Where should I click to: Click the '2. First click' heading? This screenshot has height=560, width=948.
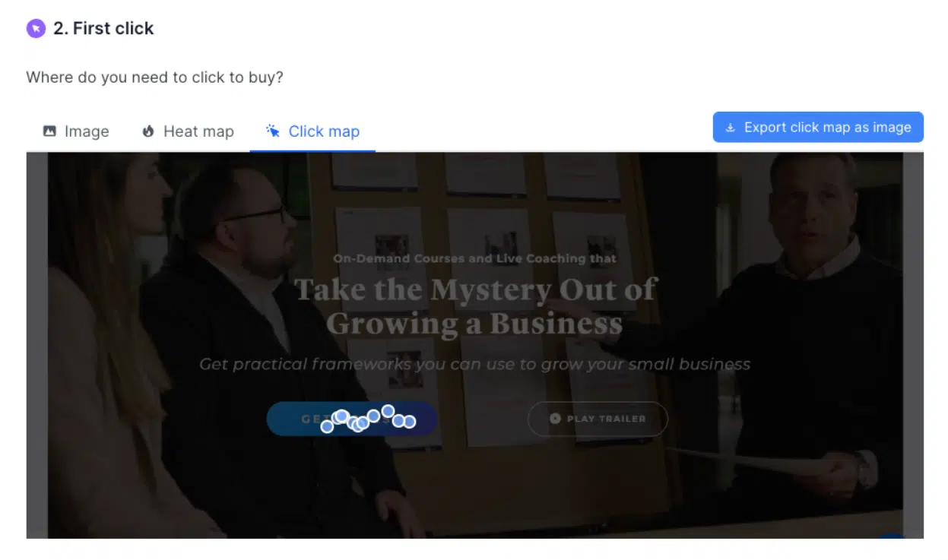pyautogui.click(x=103, y=29)
